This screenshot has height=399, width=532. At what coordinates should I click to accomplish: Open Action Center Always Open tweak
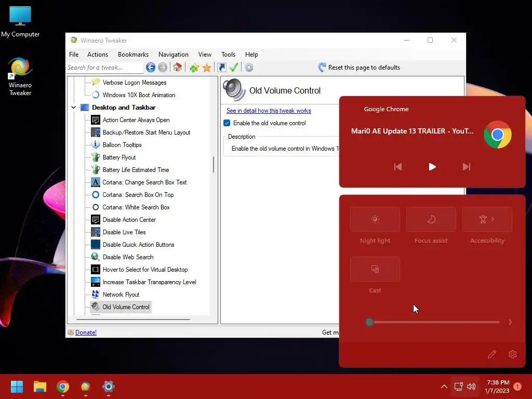tap(136, 120)
